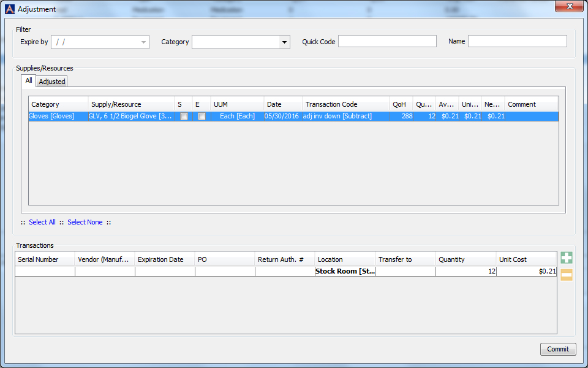588x368 pixels.
Task: Click the Supply/Resource column header
Action: (131, 104)
